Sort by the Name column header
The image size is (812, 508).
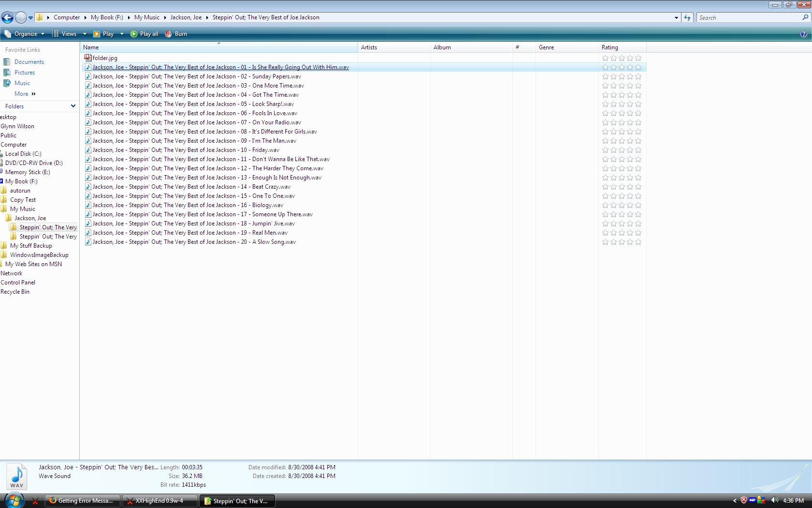(219, 47)
